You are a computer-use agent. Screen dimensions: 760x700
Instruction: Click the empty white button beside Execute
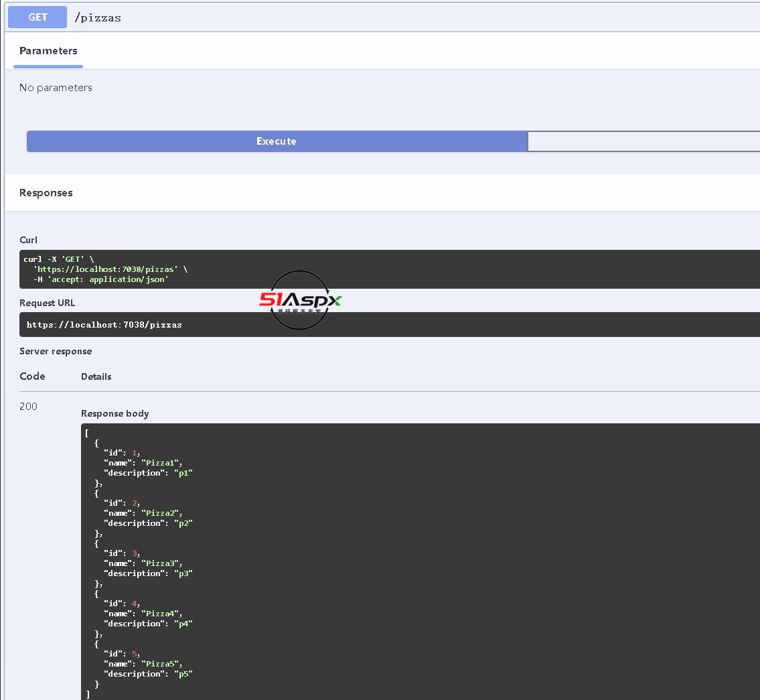point(643,141)
